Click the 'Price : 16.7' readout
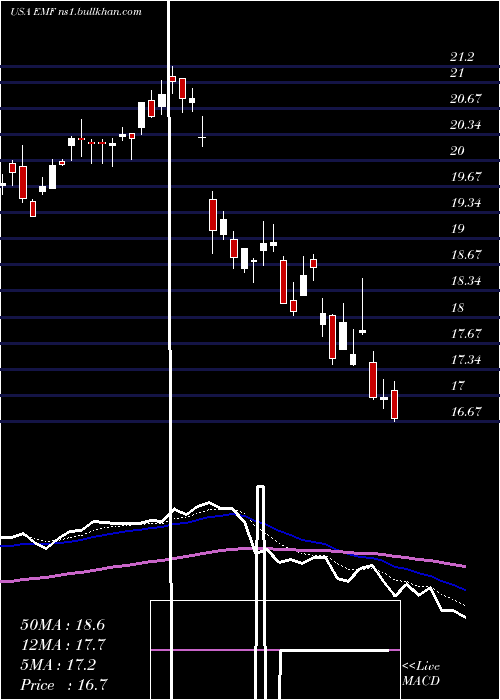The height and width of the screenshot is (700, 500). pos(63,685)
